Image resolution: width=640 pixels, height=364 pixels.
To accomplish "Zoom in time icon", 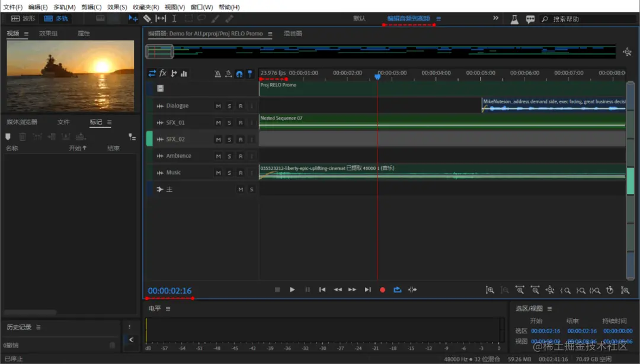I will 520,290.
